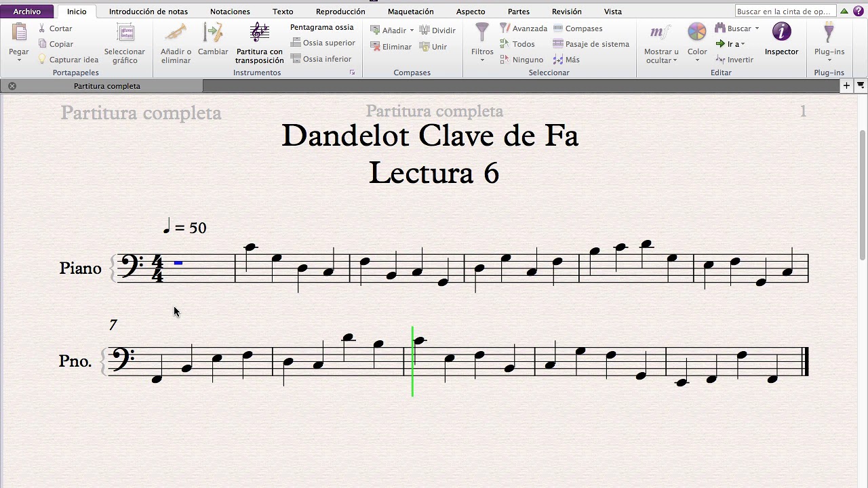The height and width of the screenshot is (488, 868).
Task: Click Seleccionar gráfico icon
Action: click(125, 33)
